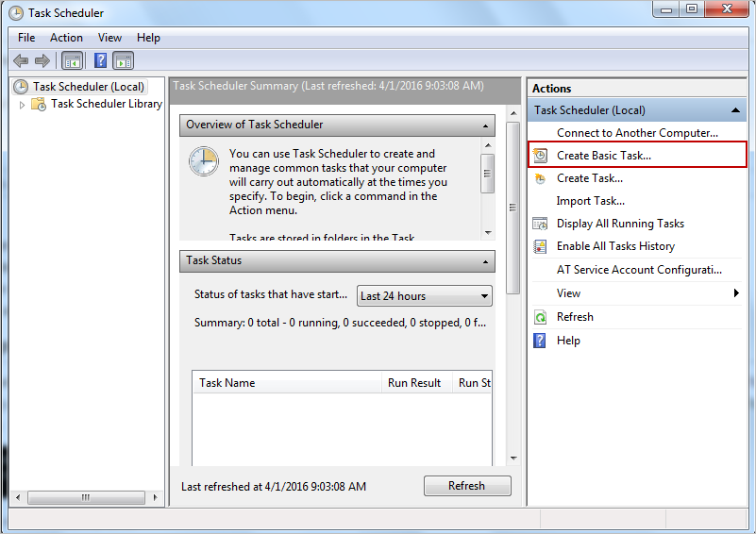Click the left pane horizontal scrollbar
The width and height of the screenshot is (756, 534).
(85, 497)
